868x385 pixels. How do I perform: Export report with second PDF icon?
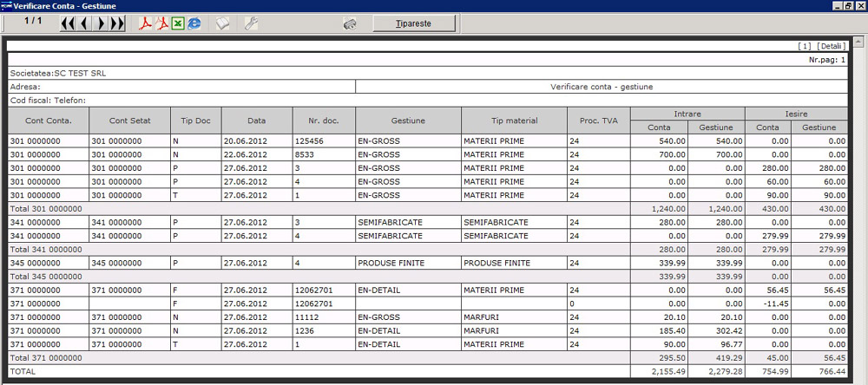coord(161,23)
